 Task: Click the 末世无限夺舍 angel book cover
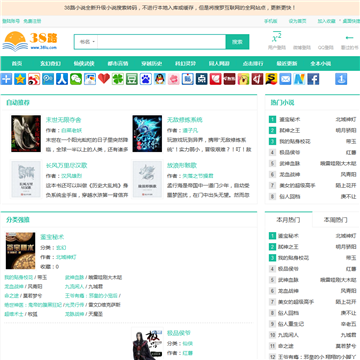pyautogui.click(x=26, y=134)
